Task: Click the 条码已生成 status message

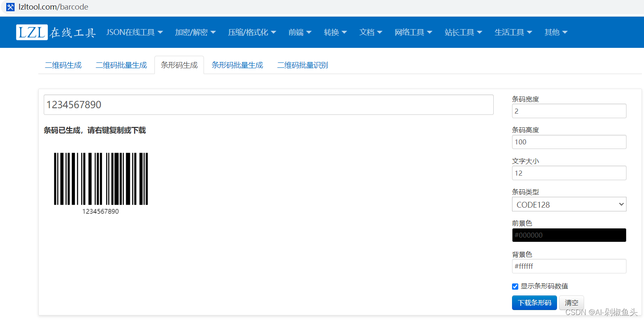Action: click(x=95, y=131)
